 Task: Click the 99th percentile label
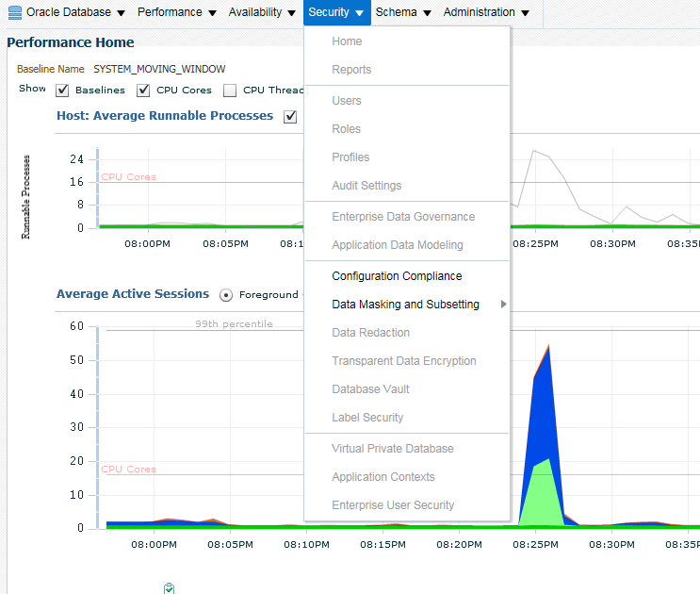click(234, 323)
